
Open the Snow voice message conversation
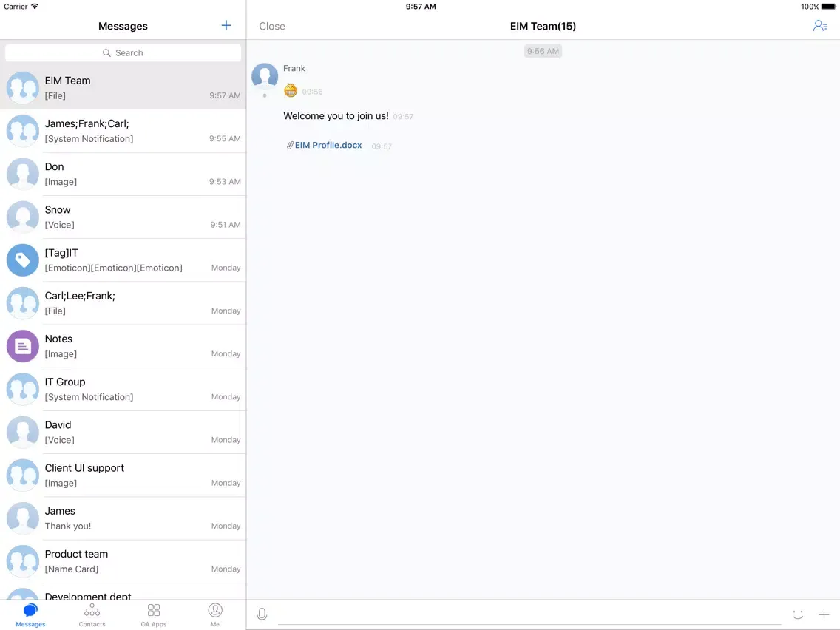123,217
